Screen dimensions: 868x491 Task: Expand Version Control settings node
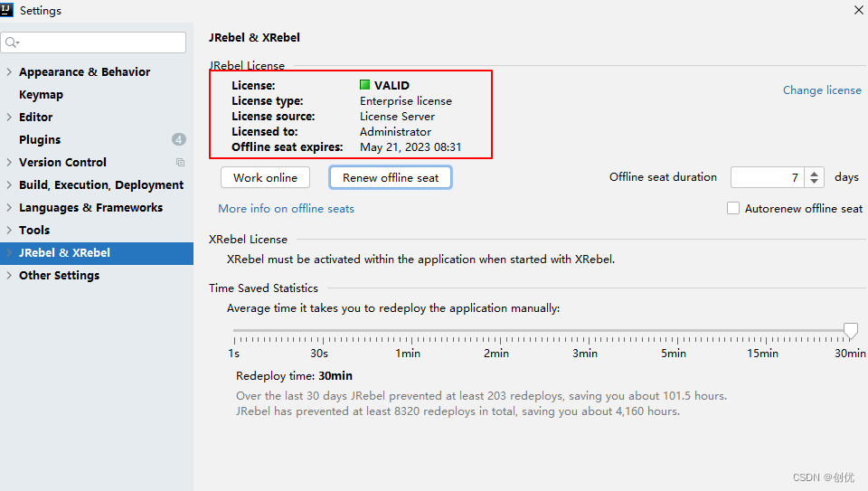(x=9, y=162)
